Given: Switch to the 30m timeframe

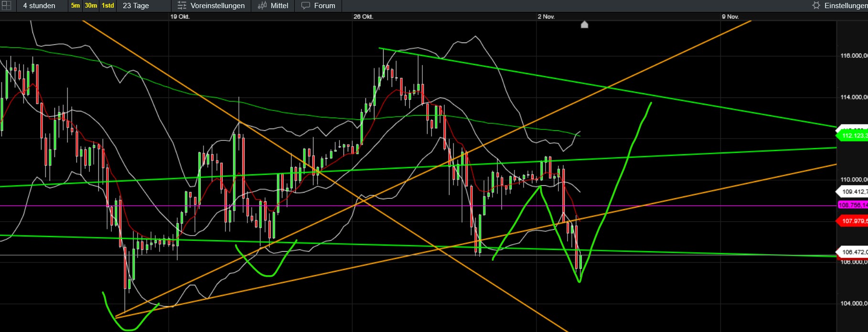Looking at the screenshot, I should [91, 6].
